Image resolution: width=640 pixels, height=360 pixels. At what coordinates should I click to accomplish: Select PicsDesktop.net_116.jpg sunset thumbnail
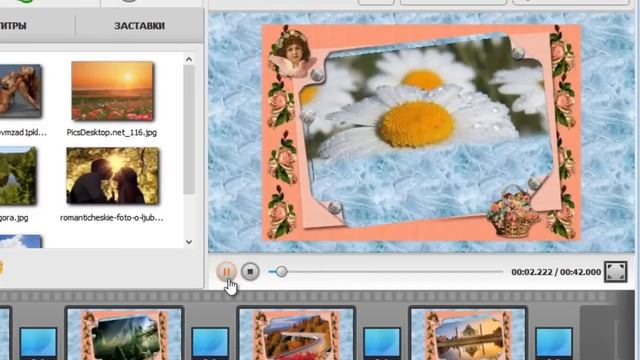[x=113, y=91]
